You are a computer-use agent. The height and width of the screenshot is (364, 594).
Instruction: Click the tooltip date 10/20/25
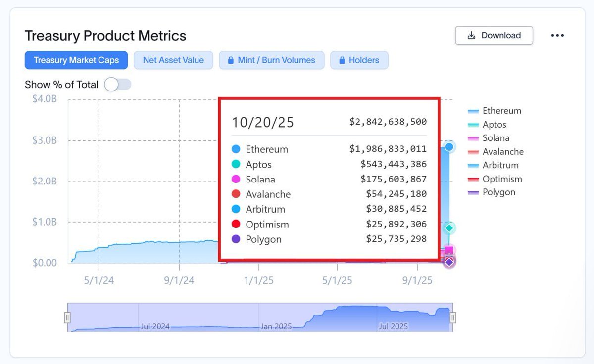pos(263,122)
